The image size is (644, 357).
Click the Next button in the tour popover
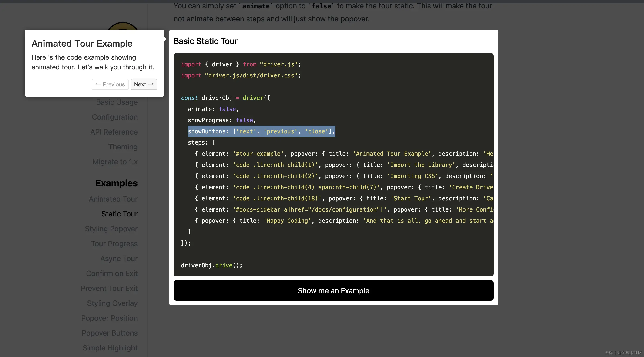point(144,84)
